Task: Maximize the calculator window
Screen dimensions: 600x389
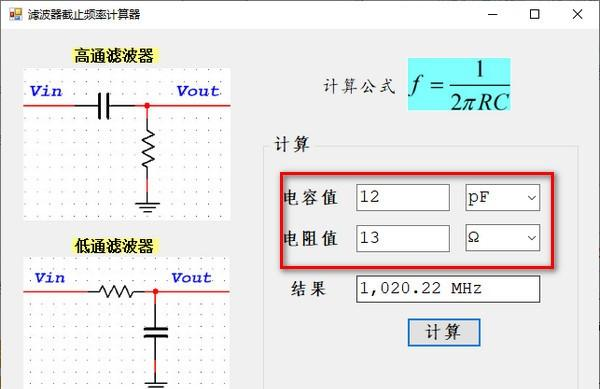Action: click(535, 15)
